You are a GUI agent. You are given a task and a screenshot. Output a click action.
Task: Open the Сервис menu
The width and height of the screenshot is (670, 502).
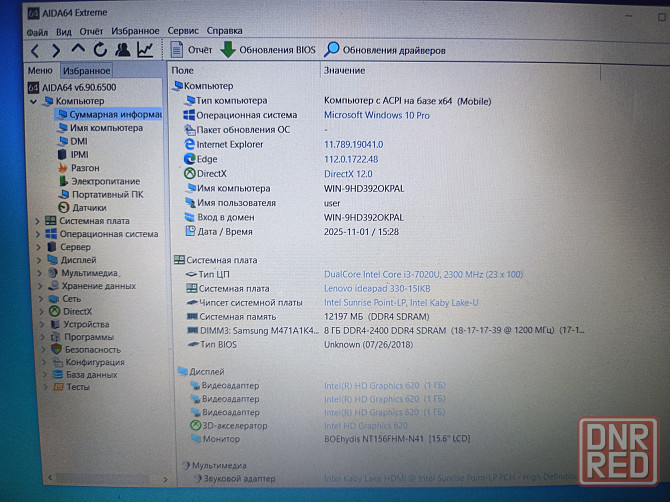point(183,31)
